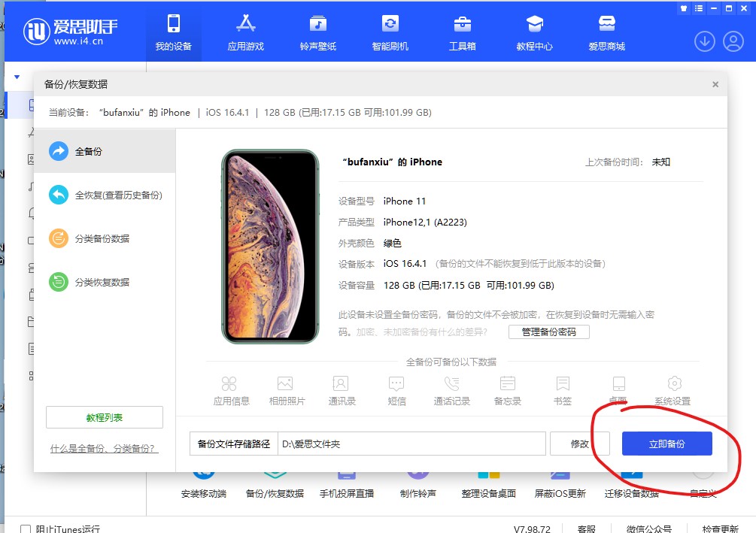756x533 pixels.
Task: Open the 我的设备 tab
Action: pyautogui.click(x=173, y=33)
